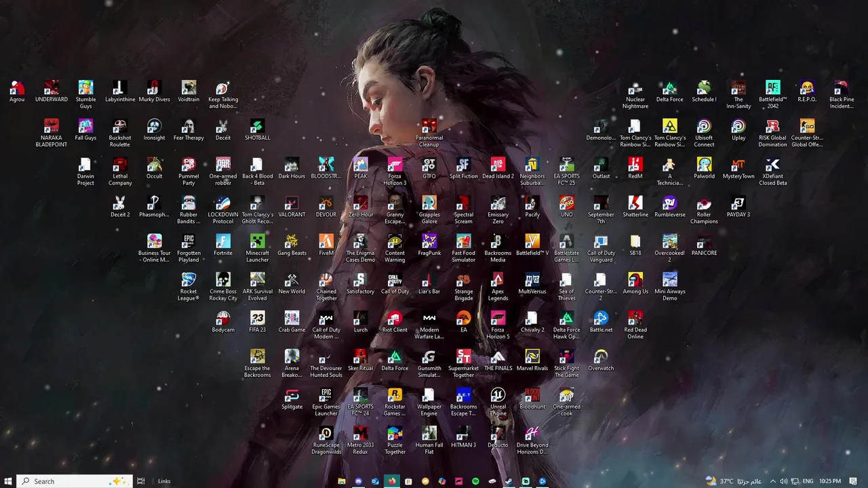Select the Lethal Company shortcut
868x488 pixels.
coord(120,172)
